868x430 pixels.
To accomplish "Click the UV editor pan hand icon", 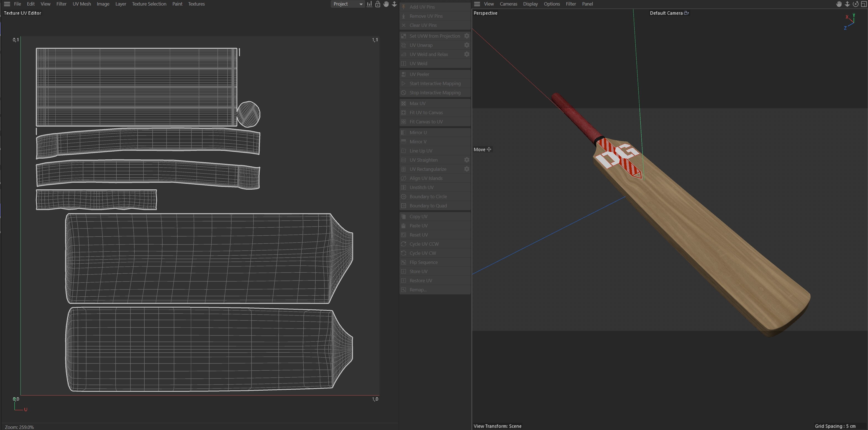I will pos(386,4).
